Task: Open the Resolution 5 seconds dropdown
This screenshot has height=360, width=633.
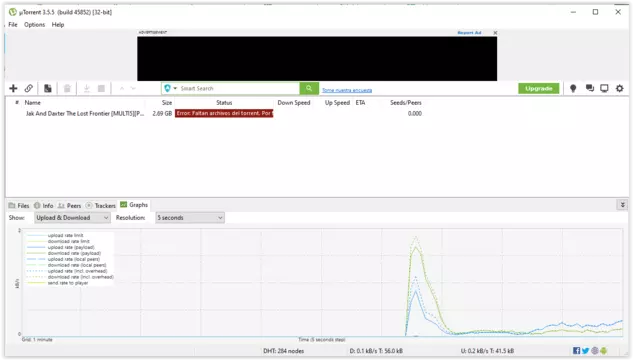Action: point(190,218)
